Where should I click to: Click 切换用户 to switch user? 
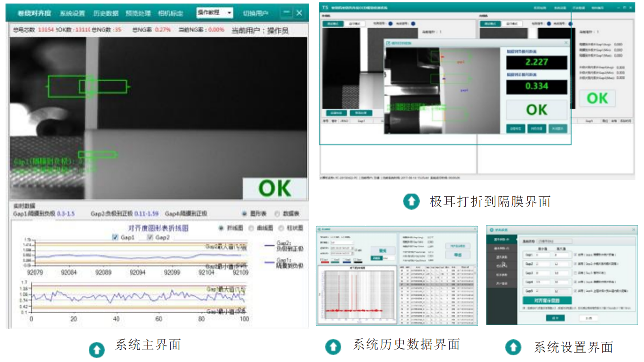click(255, 13)
